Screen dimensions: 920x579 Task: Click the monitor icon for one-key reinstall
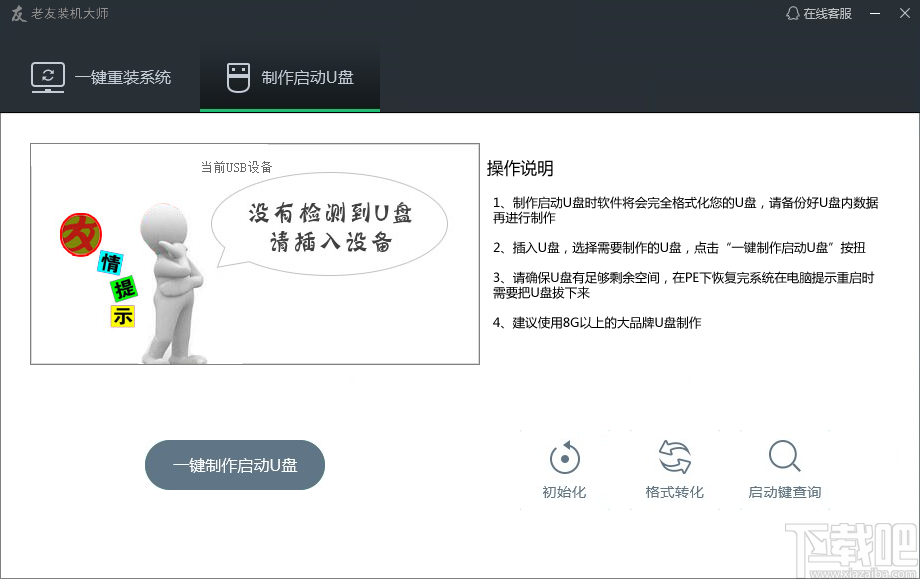click(48, 77)
